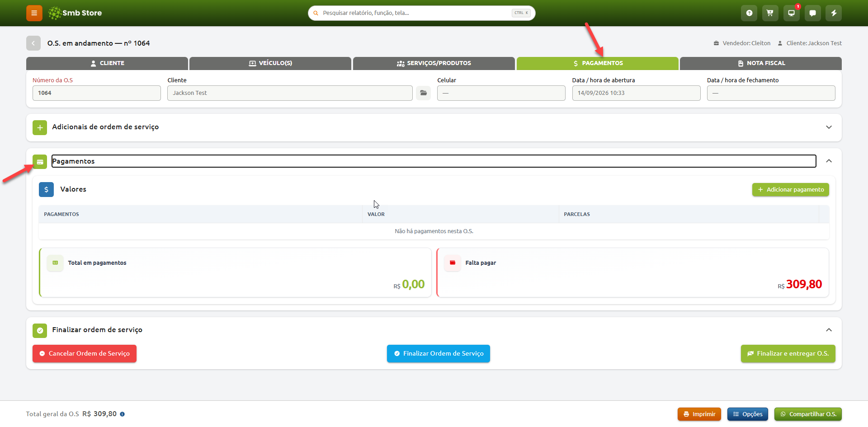Click the Data / hora de abertura field

pos(636,93)
